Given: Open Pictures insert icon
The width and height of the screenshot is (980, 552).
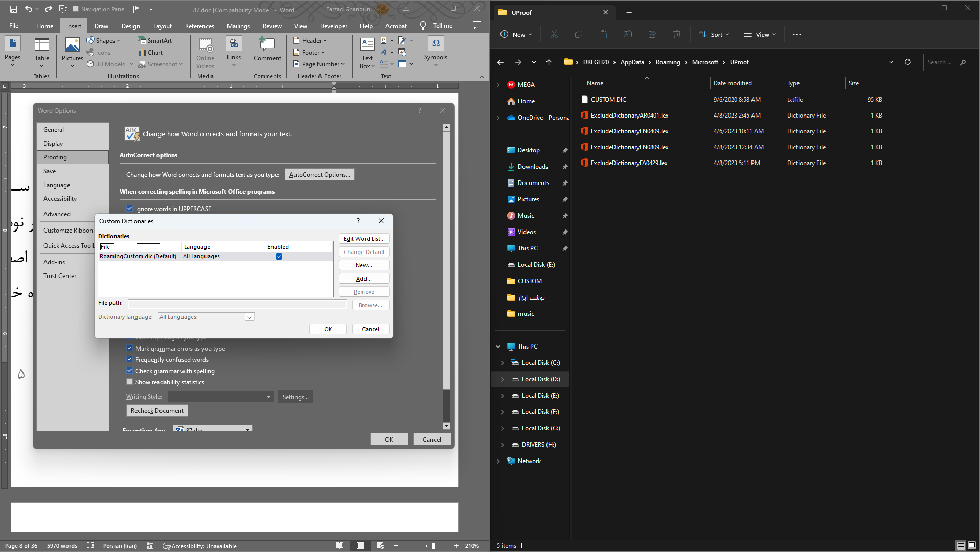Looking at the screenshot, I should pyautogui.click(x=72, y=52).
